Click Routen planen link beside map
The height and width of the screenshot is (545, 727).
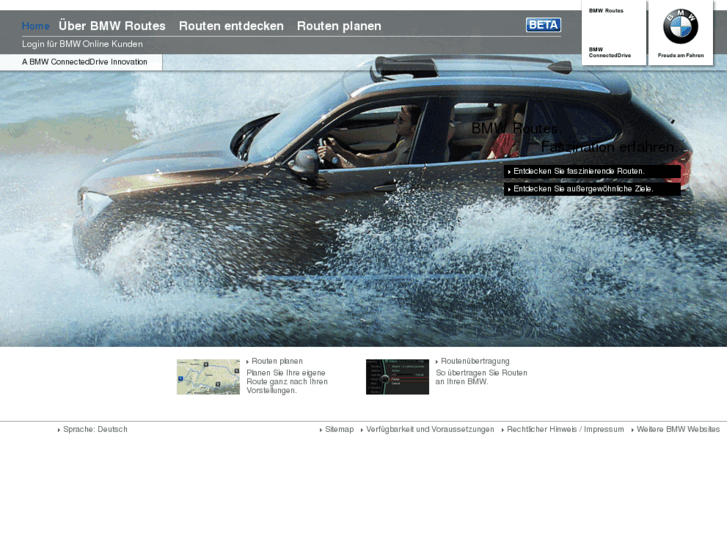coord(277,361)
